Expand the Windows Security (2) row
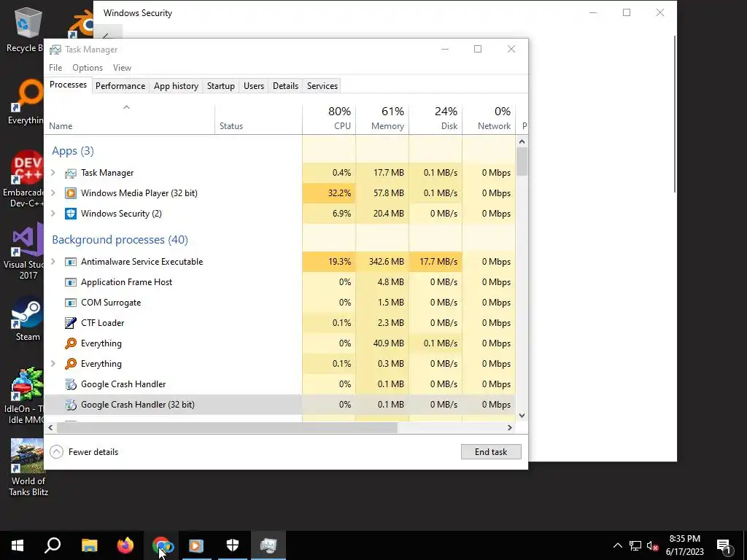Screen dimensions: 747x560 [x=53, y=214]
